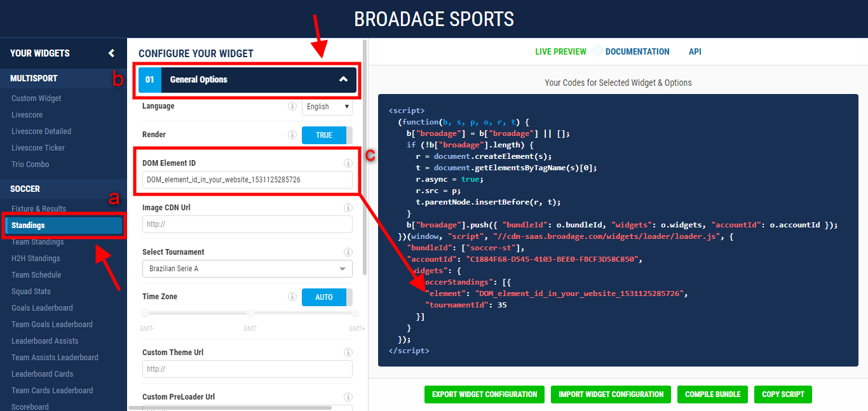
Task: Select Livescore widget
Action: (27, 115)
